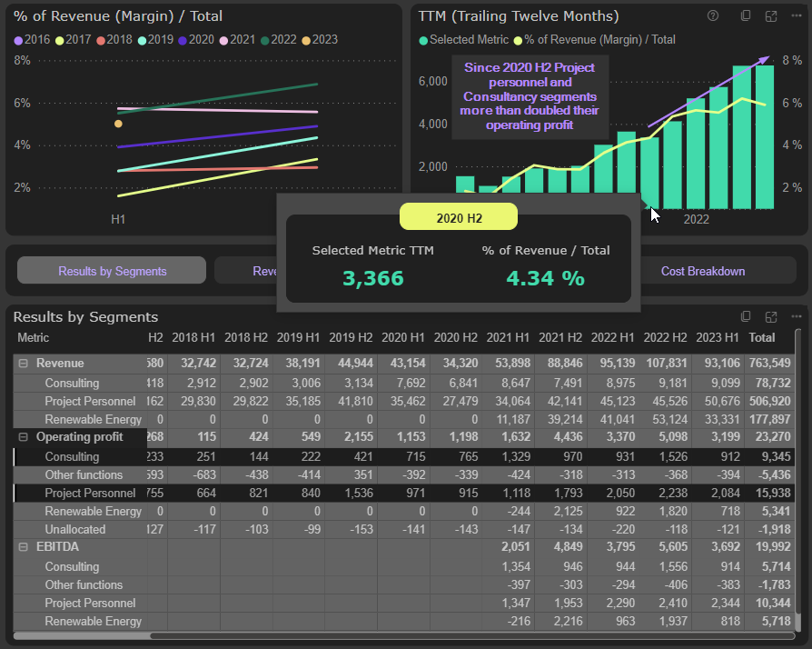Click the 2023 H1 column header
This screenshot has height=649, width=812.
pos(717,337)
